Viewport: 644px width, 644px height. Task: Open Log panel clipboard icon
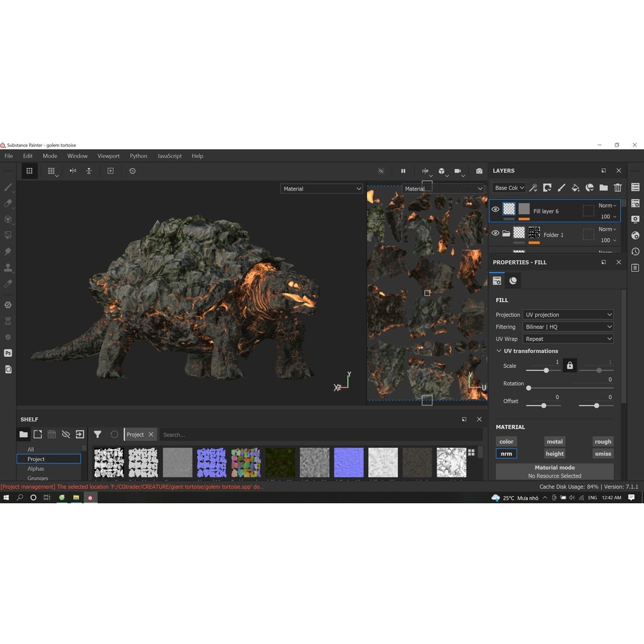click(x=636, y=268)
